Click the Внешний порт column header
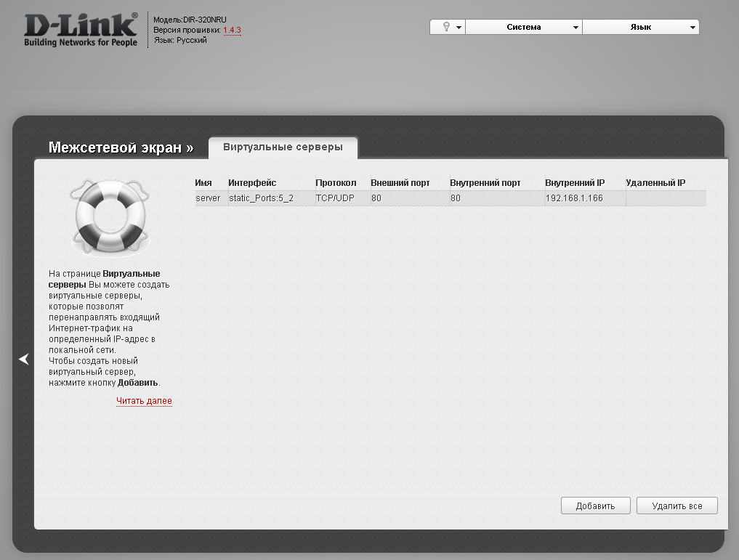739x560 pixels. [400, 183]
